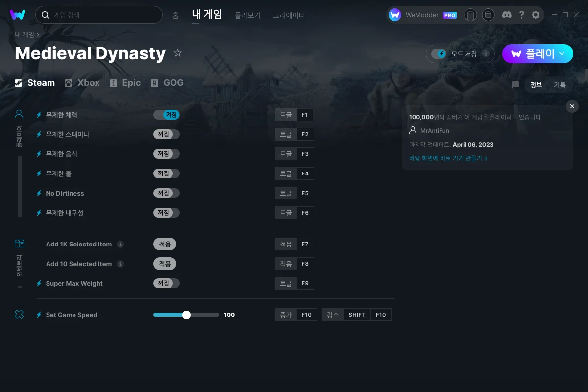Image resolution: width=588 pixels, height=392 pixels.
Task: Open the help question mark icon
Action: tap(521, 15)
